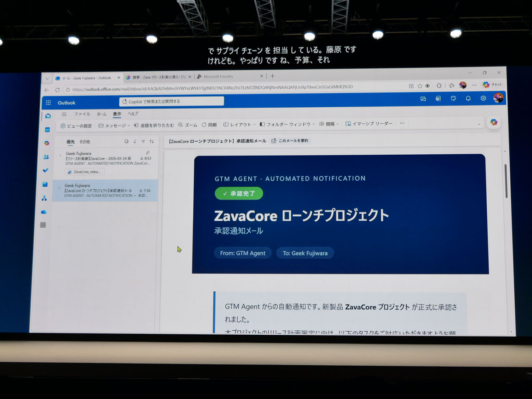The image size is (532, 399).
Task: Open To Do checkmark in left rail
Action: (x=45, y=170)
